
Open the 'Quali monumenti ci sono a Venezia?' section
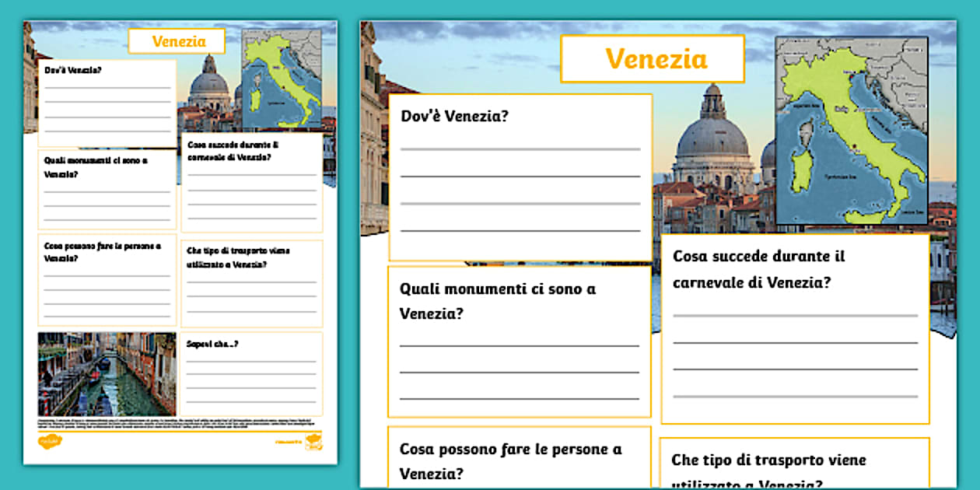coord(517,342)
